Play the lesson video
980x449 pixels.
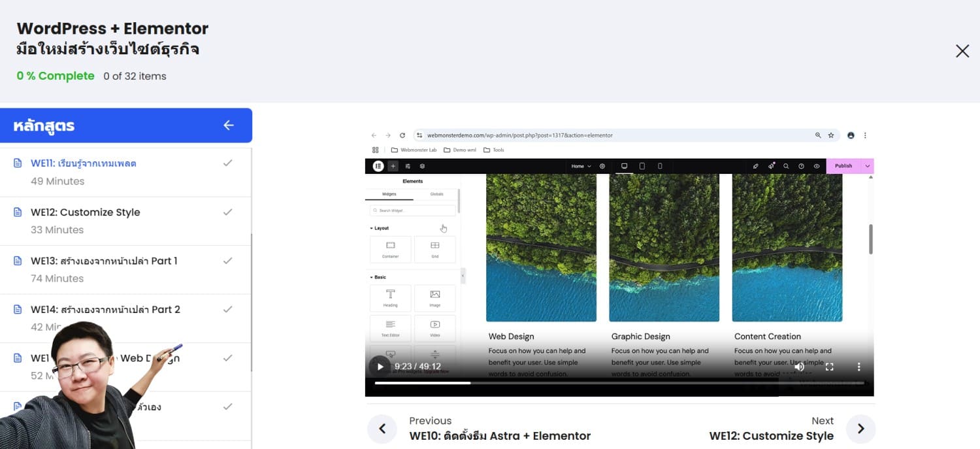tap(380, 367)
